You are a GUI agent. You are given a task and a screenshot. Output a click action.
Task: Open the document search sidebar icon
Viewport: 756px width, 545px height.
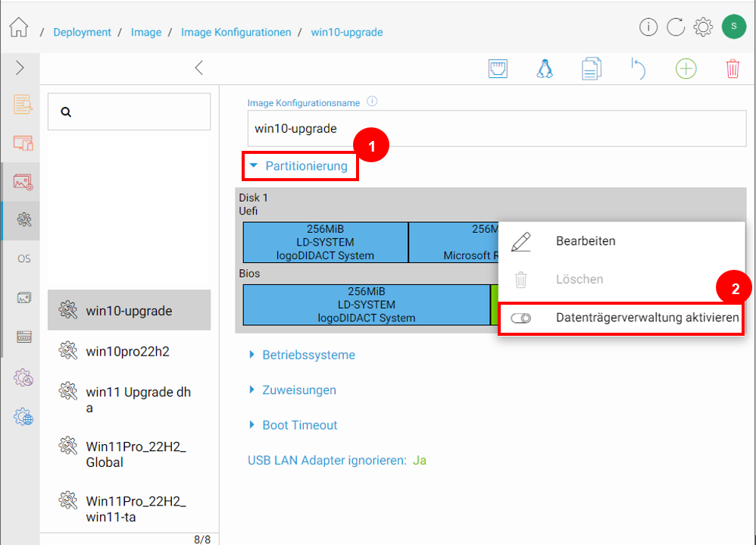tap(23, 104)
